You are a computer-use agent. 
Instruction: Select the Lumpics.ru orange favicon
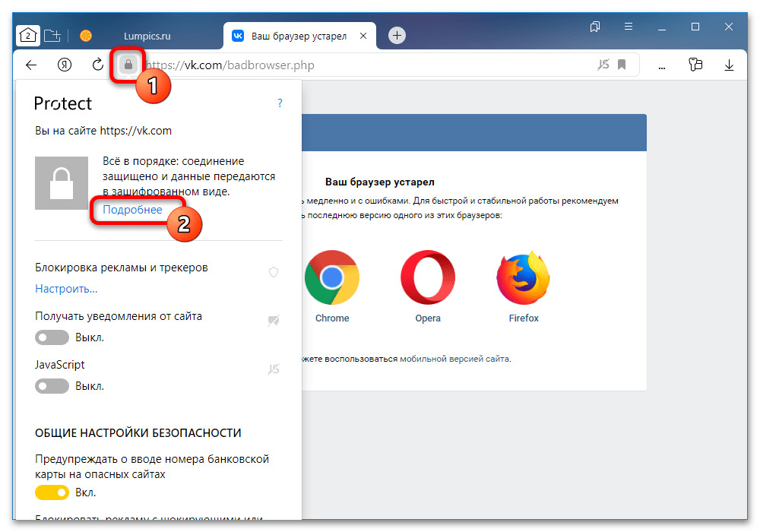click(x=86, y=36)
